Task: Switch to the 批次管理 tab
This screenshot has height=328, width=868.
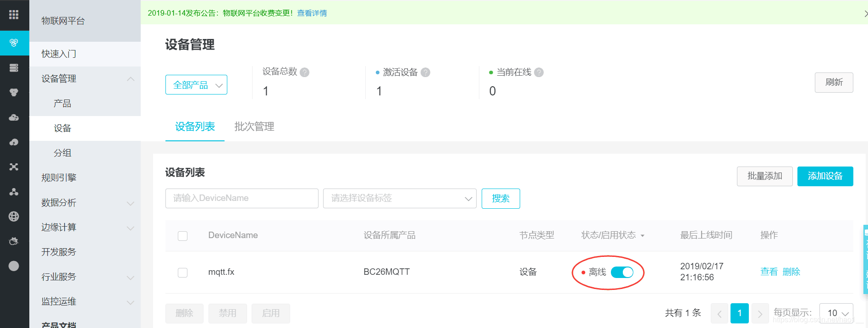Action: coord(254,127)
